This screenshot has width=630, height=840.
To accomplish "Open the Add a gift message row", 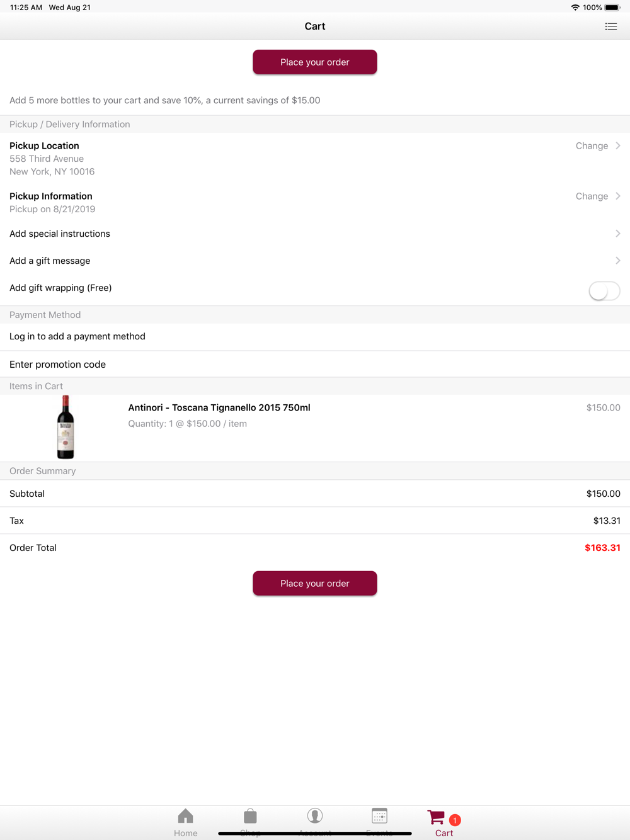I will (x=315, y=261).
